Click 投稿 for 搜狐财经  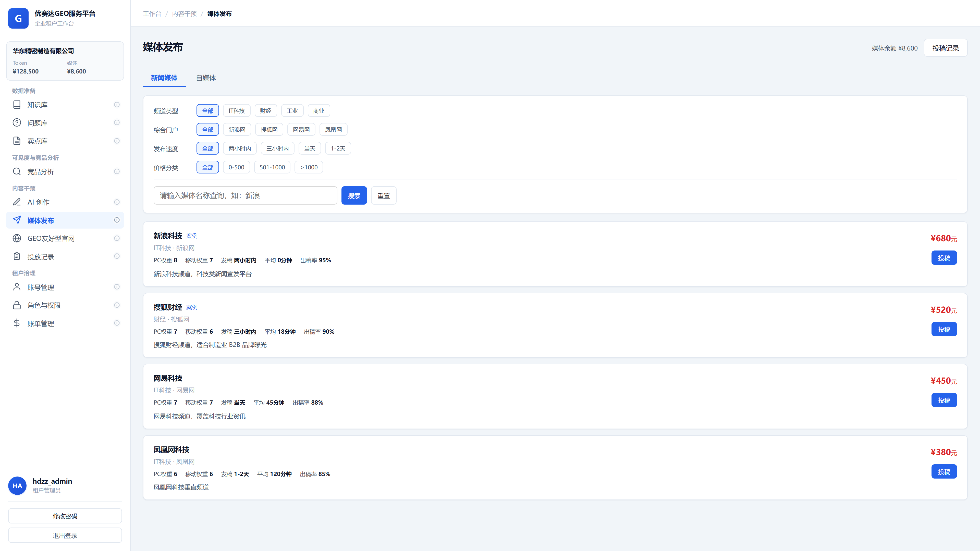(944, 329)
